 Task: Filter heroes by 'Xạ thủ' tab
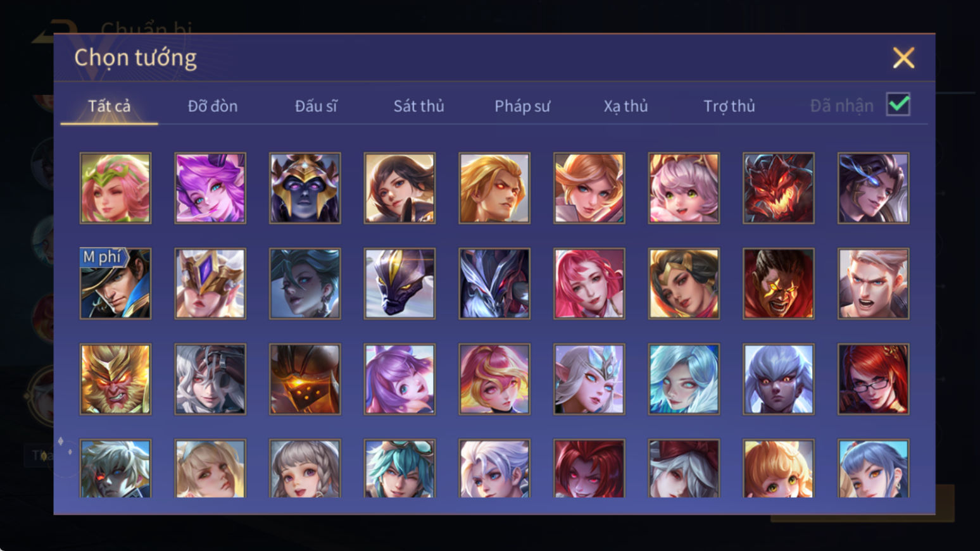[x=625, y=106]
